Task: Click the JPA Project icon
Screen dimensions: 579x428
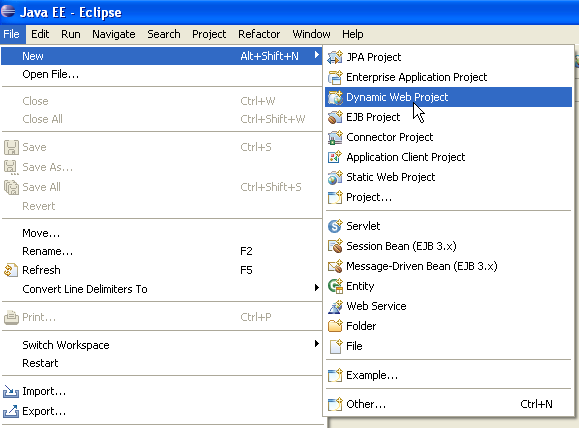Action: point(335,57)
